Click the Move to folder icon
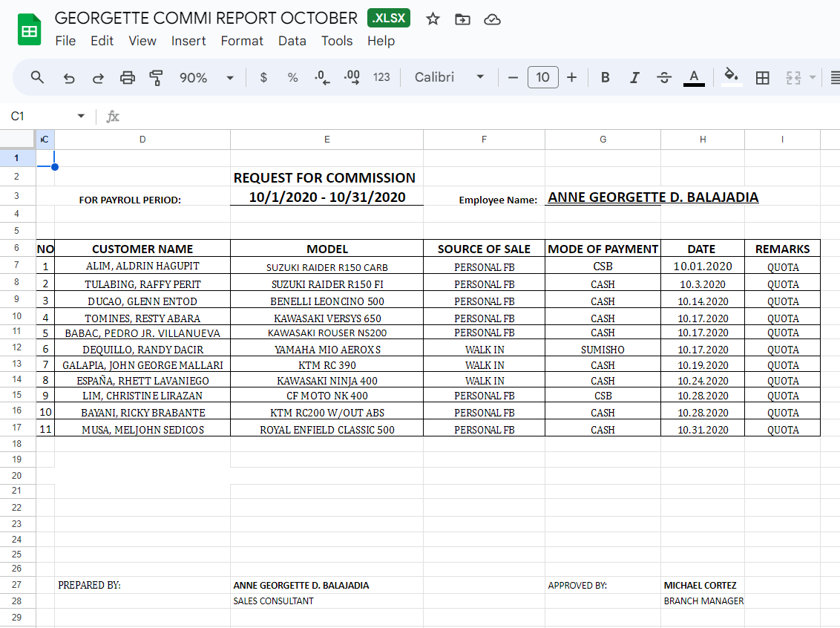The width and height of the screenshot is (840, 628). (x=462, y=19)
